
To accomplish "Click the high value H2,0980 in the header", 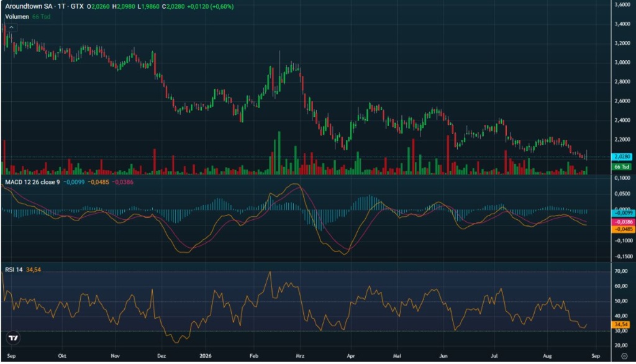I will [124, 6].
